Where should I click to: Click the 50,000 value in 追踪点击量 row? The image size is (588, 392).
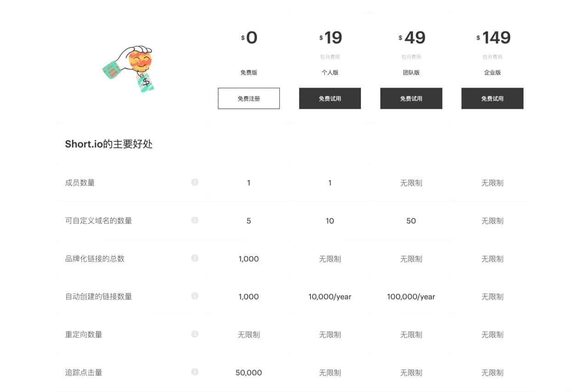tap(249, 373)
